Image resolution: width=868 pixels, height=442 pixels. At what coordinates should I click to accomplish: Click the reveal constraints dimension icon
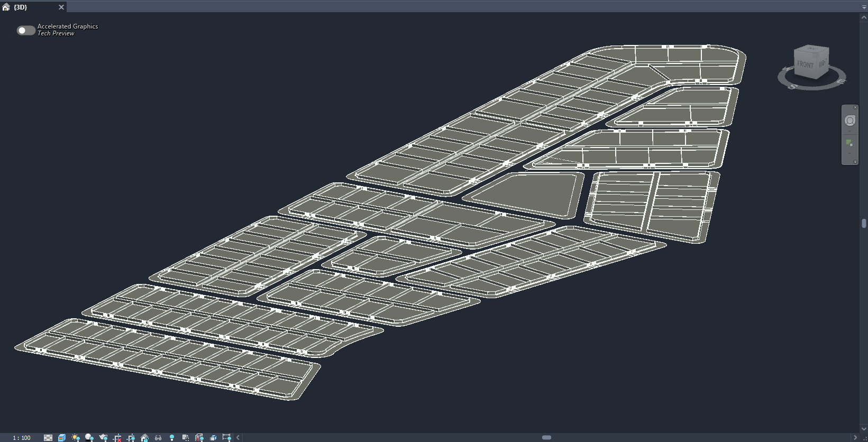click(x=227, y=438)
